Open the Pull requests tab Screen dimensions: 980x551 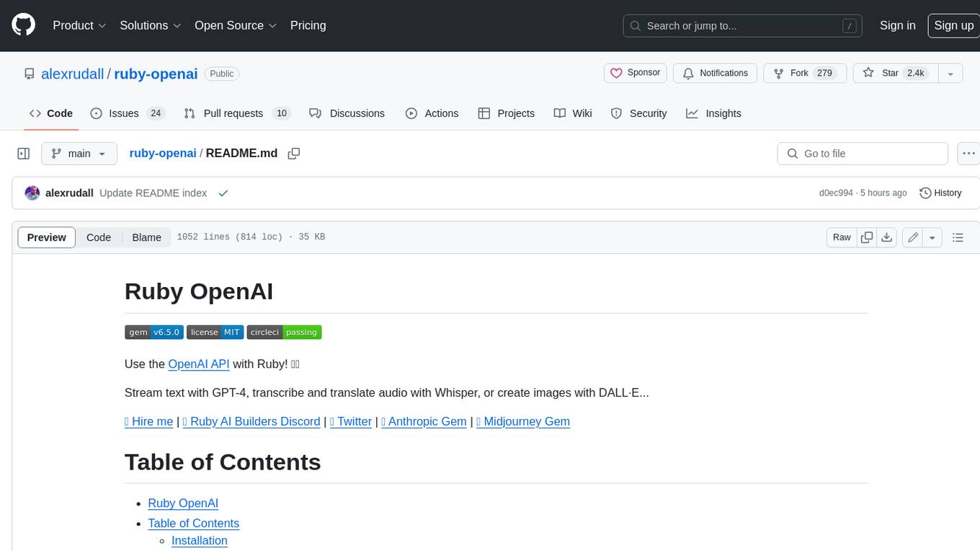point(236,113)
